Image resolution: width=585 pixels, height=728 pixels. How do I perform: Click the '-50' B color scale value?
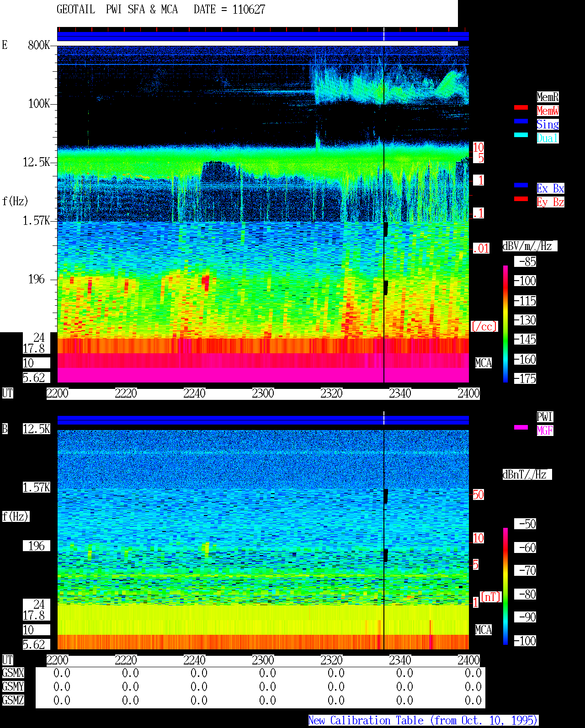[x=526, y=524]
